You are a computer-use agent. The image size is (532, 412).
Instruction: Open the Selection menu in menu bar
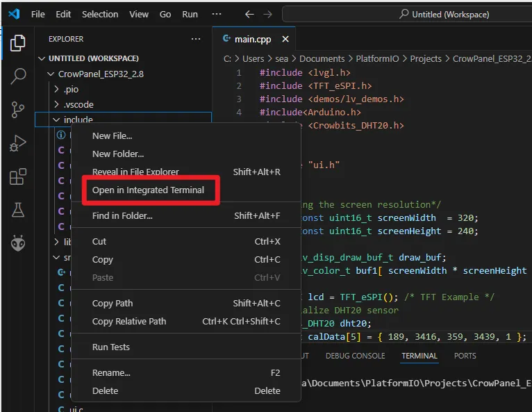coord(100,14)
